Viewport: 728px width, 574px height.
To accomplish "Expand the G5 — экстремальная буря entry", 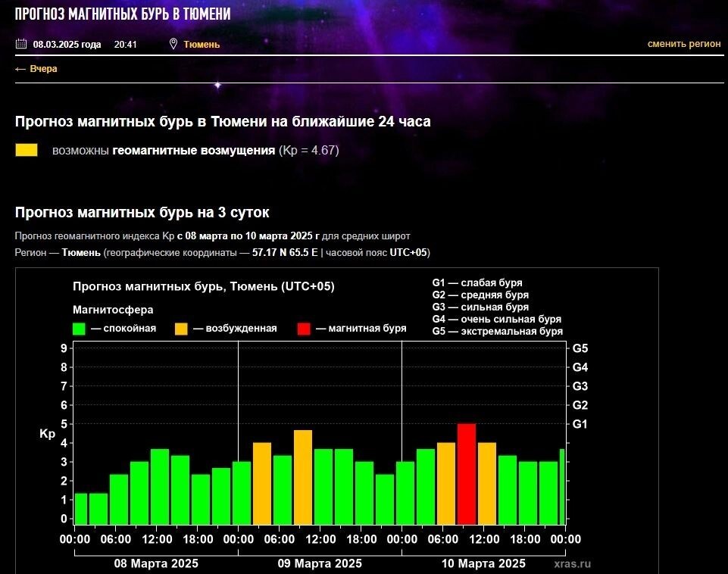I will coord(495,331).
